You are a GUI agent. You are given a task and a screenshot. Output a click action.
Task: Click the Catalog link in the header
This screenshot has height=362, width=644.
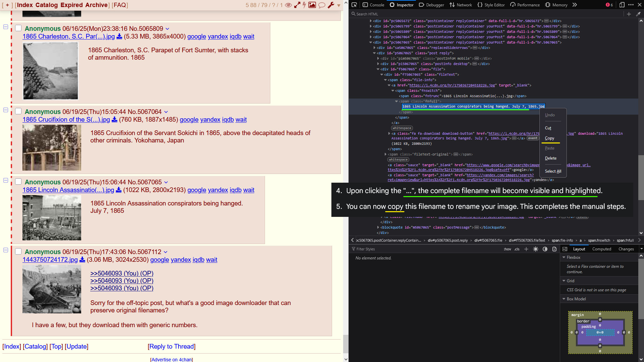click(47, 5)
